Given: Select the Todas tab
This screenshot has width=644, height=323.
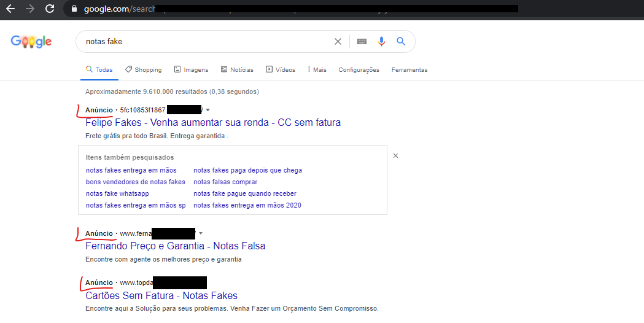Looking at the screenshot, I should pos(99,70).
